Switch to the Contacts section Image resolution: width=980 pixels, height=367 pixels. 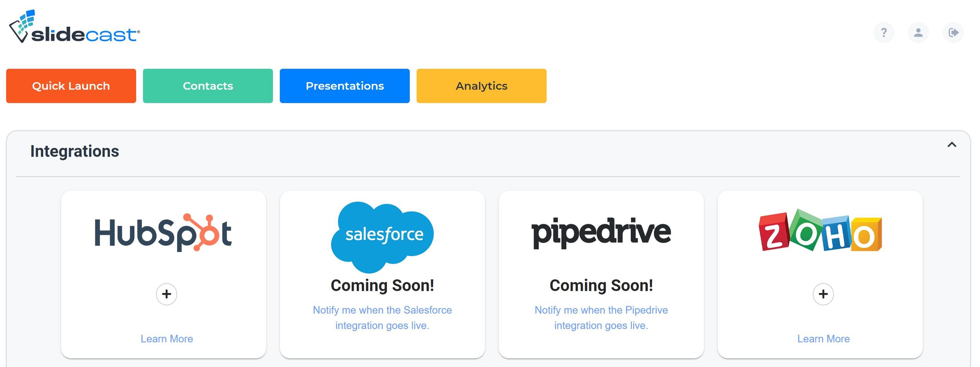click(208, 86)
